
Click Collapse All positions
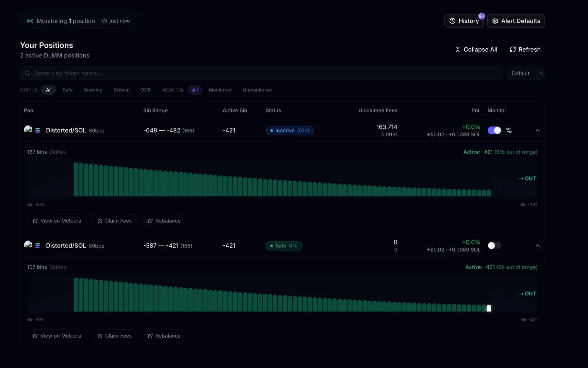(476, 49)
